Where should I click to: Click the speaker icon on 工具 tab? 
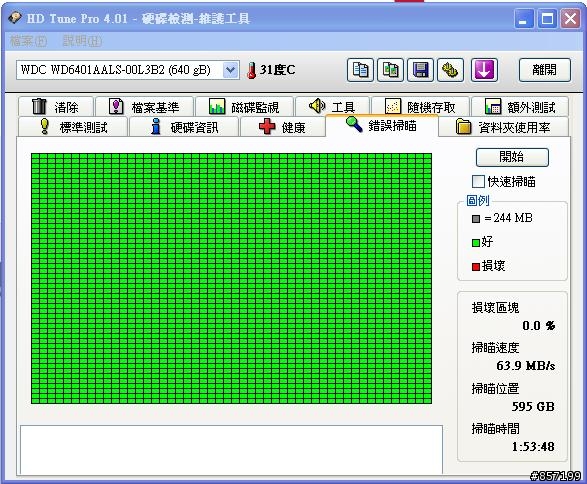click(317, 106)
